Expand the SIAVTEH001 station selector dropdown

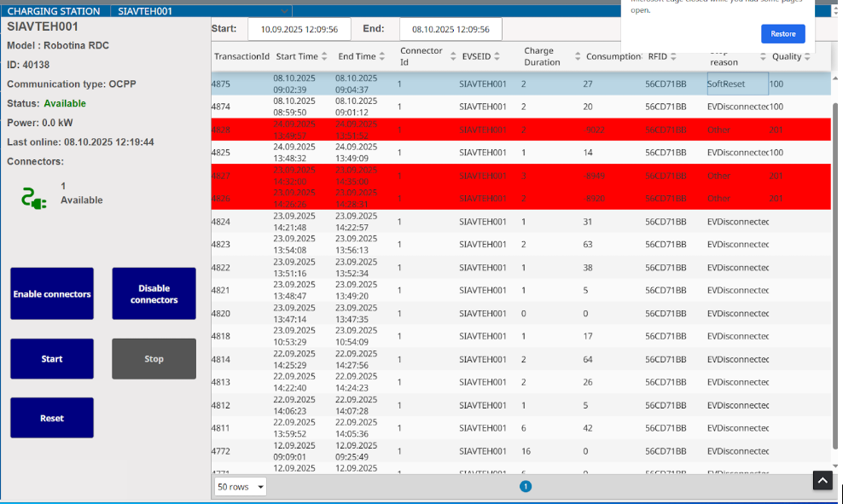283,11
